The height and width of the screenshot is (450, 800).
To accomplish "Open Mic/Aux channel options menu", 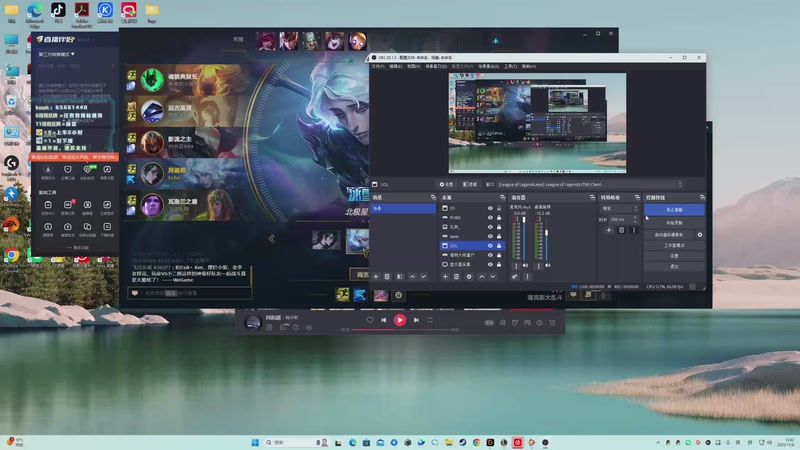I will (x=516, y=265).
